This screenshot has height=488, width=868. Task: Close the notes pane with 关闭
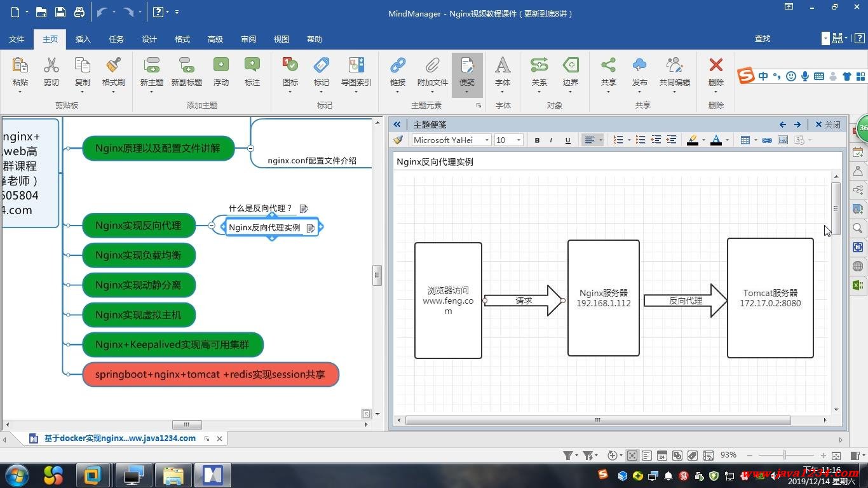[x=828, y=125]
